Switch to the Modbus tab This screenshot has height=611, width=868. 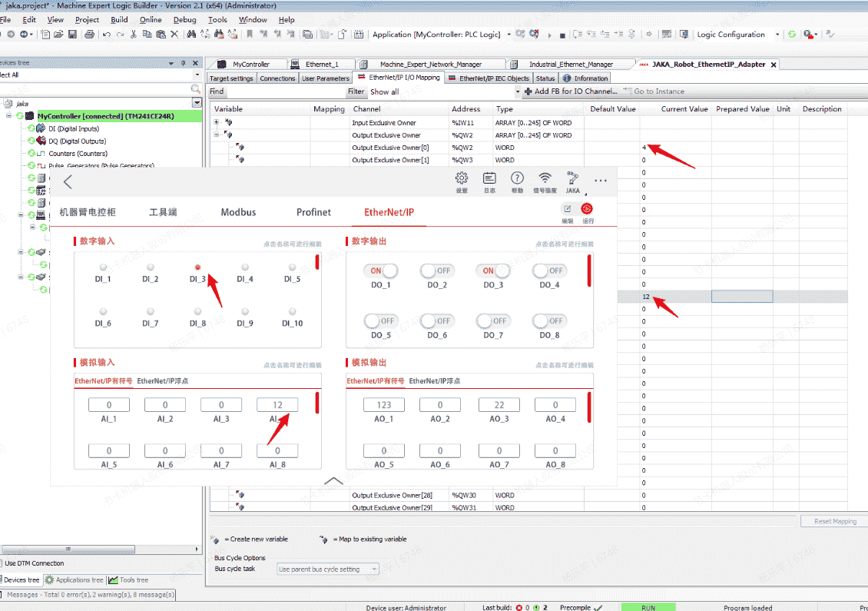click(238, 212)
